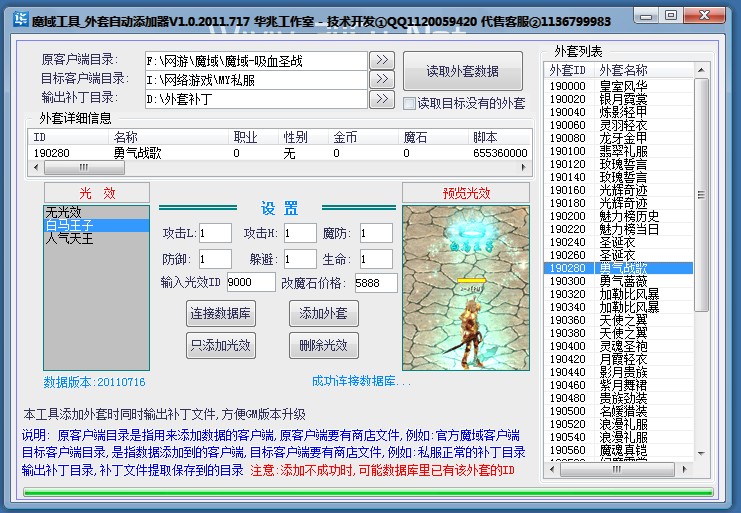Select 勇气蔷薇 row with ID 190300

pos(622,281)
